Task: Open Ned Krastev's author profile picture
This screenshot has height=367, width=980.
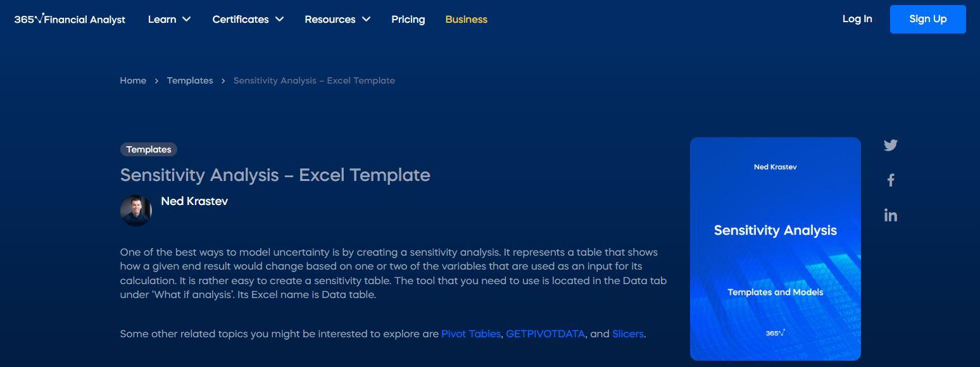Action: (135, 209)
